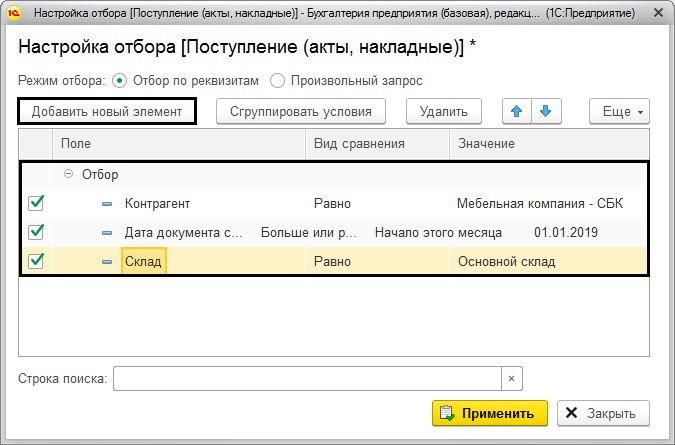Choose the Произвольный запрос mode

278,80
